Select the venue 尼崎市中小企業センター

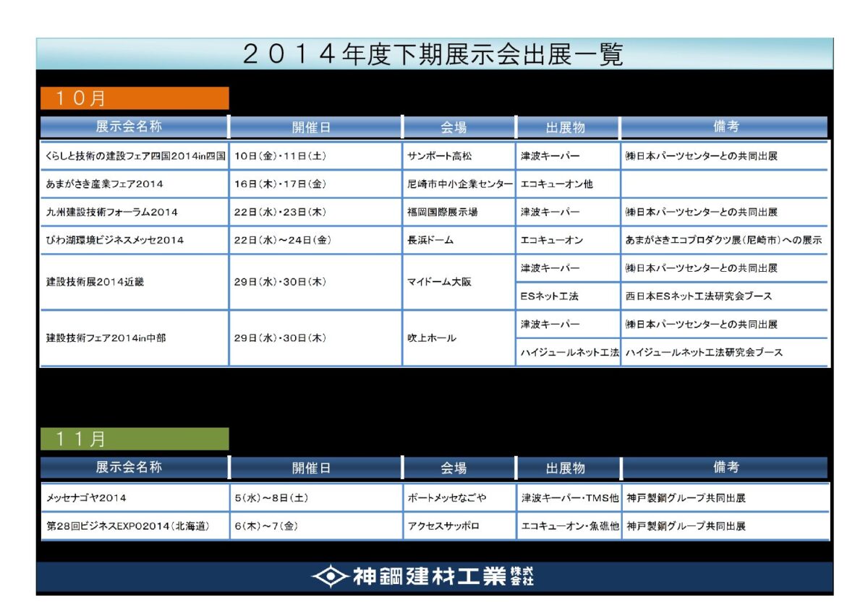(x=460, y=184)
